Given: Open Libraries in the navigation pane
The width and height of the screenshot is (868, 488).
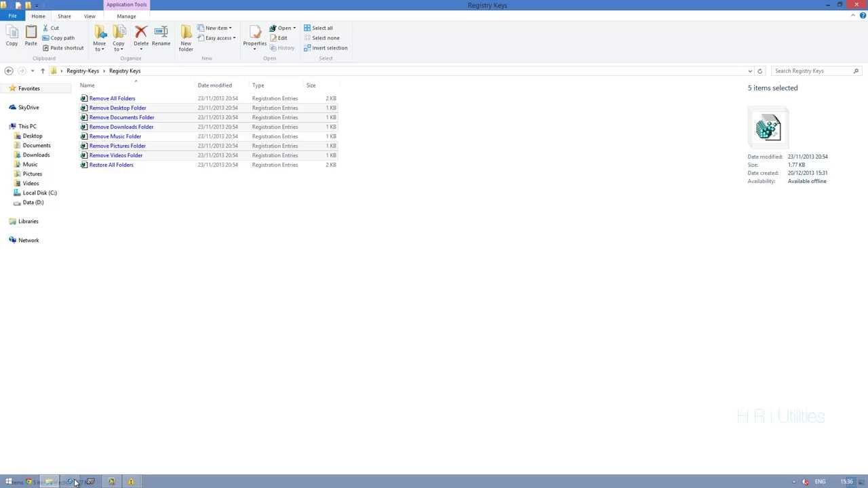Looking at the screenshot, I should [28, 222].
